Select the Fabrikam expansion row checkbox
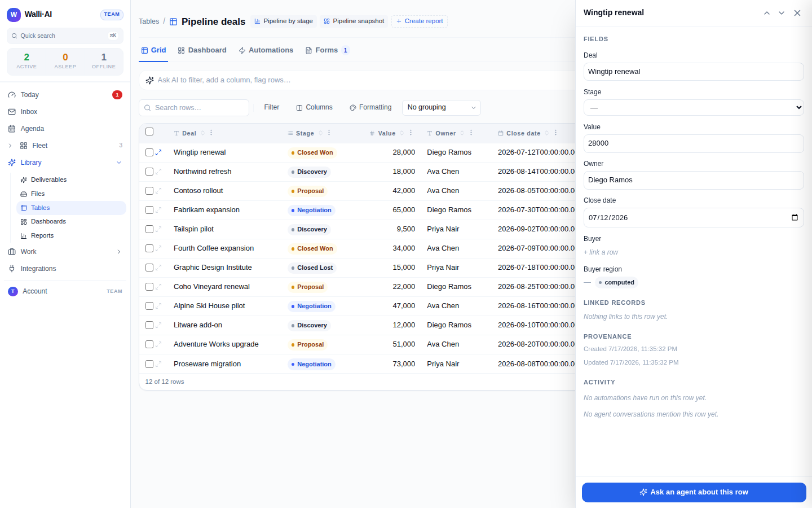Viewport: 812px width, 508px height. click(x=149, y=210)
